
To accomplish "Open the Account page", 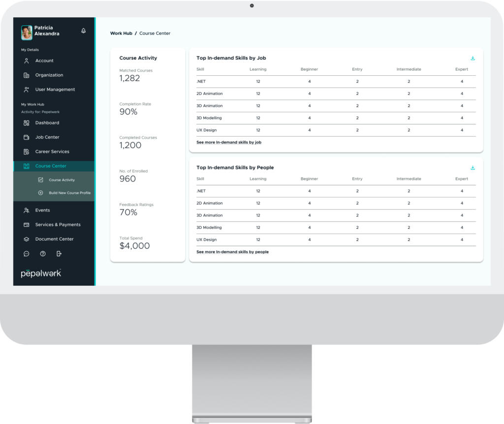I will (44, 61).
